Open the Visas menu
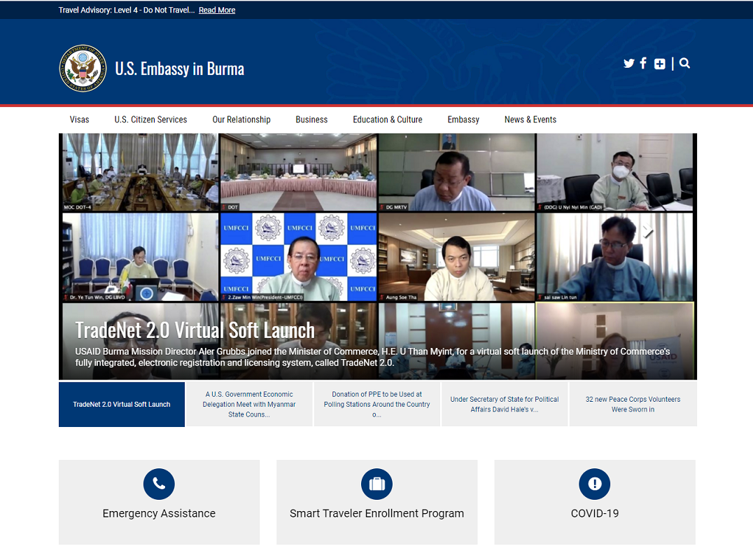753x560 pixels. pyautogui.click(x=79, y=120)
